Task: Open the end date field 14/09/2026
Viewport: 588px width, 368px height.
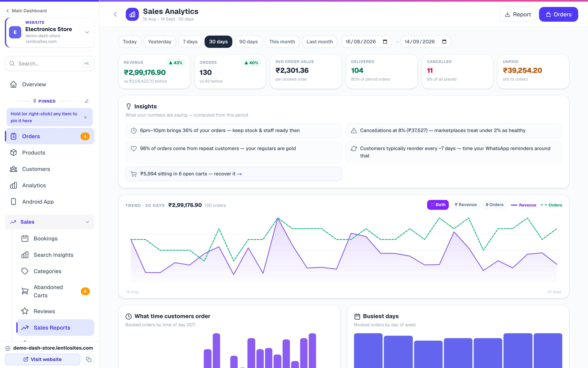Action: 426,42
